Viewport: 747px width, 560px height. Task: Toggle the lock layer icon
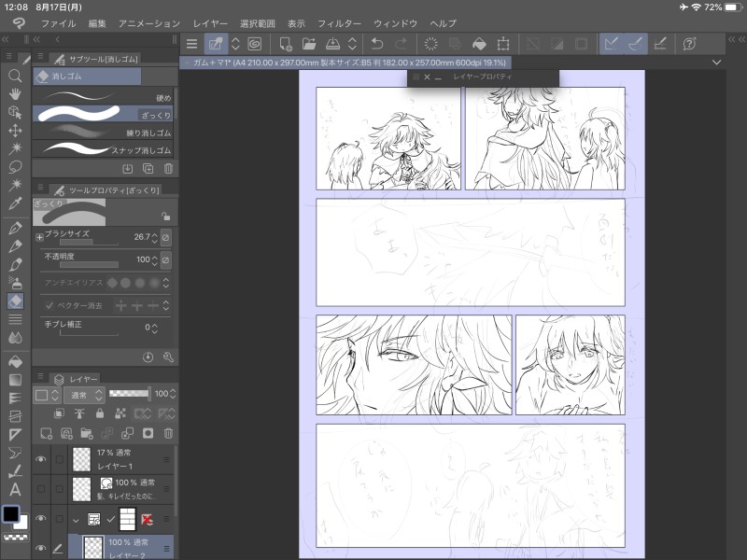tap(100, 413)
